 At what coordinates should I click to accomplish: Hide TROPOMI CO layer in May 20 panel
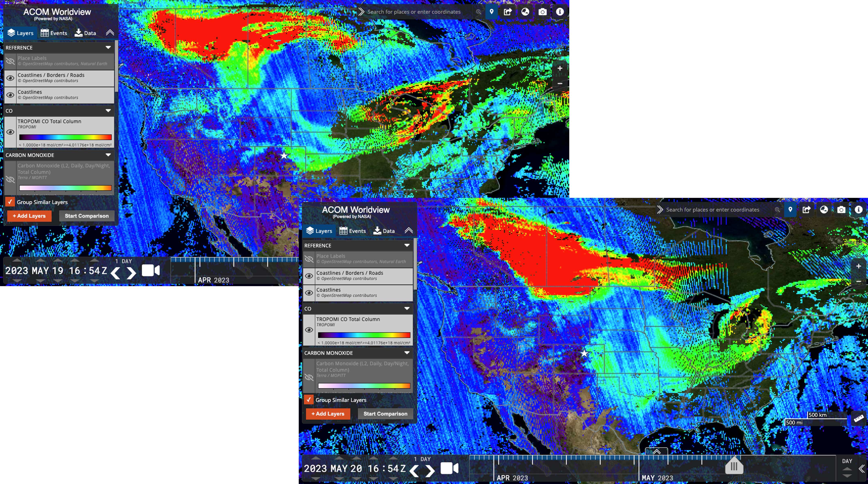(x=309, y=330)
